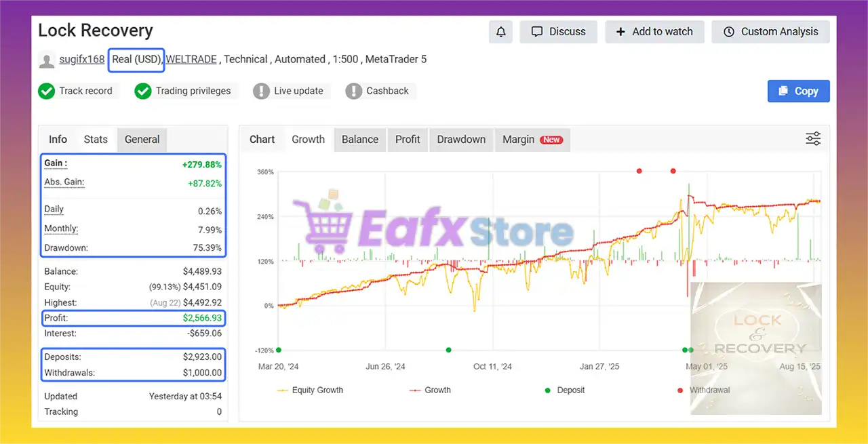This screenshot has height=444, width=868.
Task: Click the bell notification icon
Action: tap(500, 32)
